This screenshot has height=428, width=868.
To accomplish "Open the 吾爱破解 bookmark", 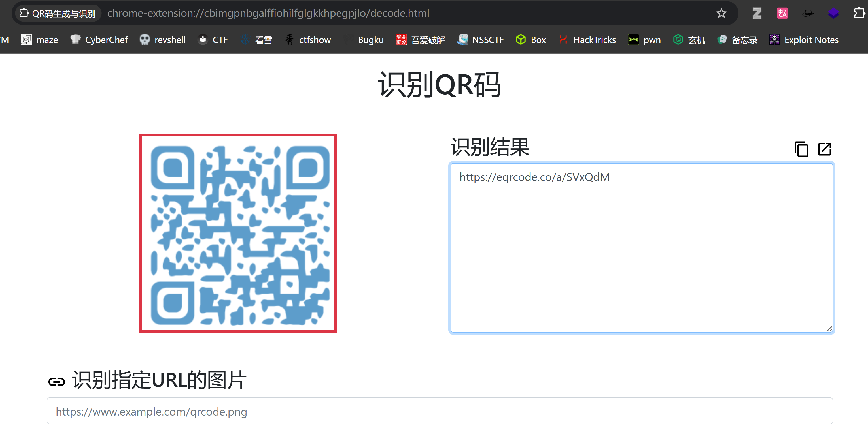I will pyautogui.click(x=420, y=40).
